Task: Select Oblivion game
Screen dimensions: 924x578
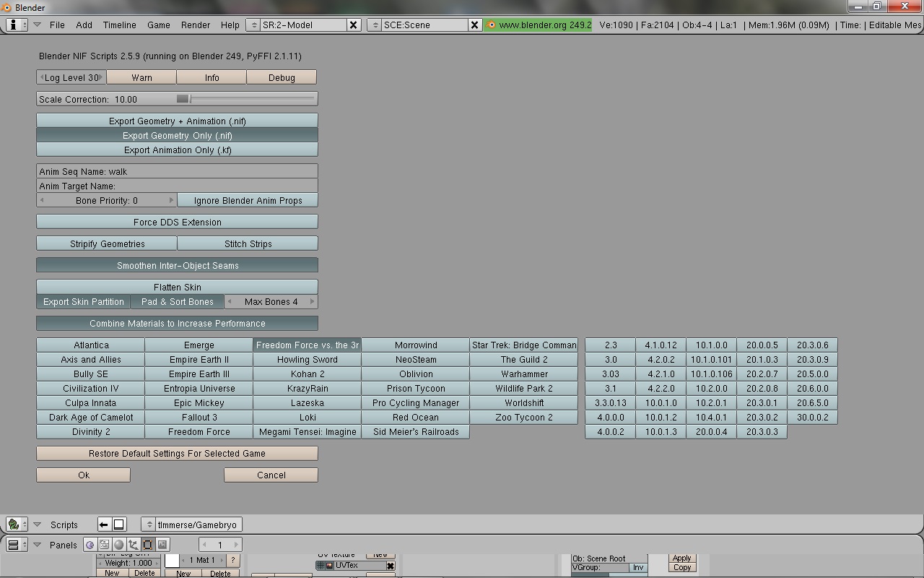Action: pyautogui.click(x=416, y=374)
